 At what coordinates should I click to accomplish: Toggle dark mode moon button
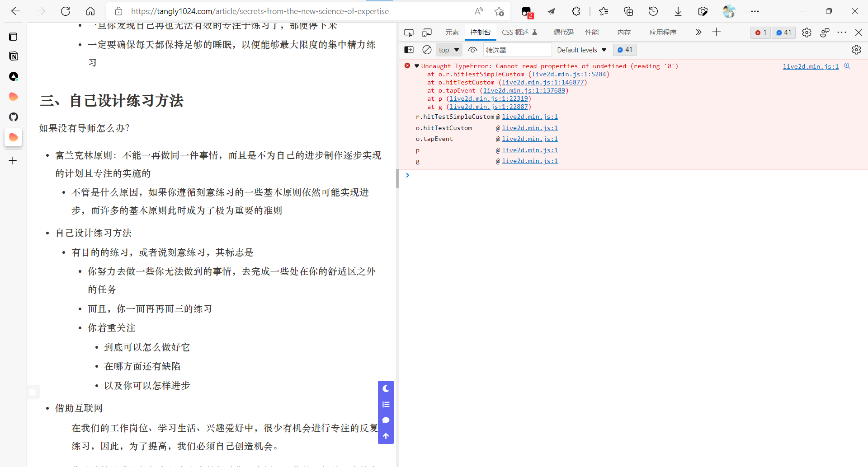pyautogui.click(x=386, y=388)
